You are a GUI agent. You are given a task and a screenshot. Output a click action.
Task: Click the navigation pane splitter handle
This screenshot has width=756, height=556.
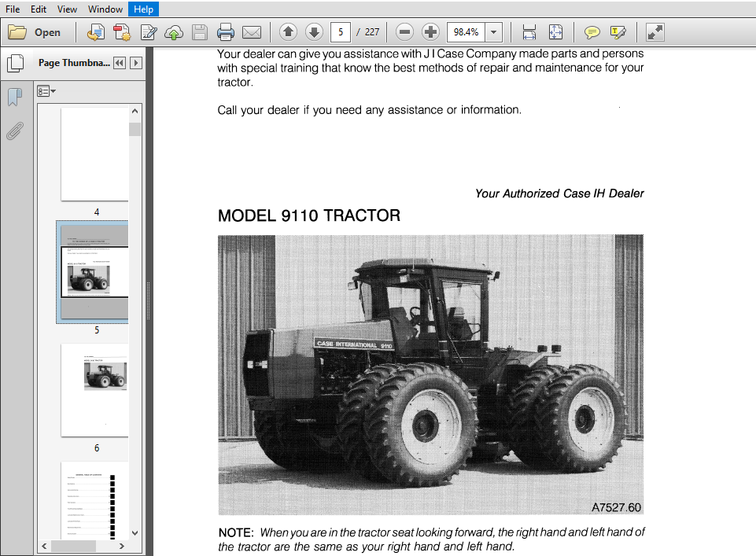(148, 301)
